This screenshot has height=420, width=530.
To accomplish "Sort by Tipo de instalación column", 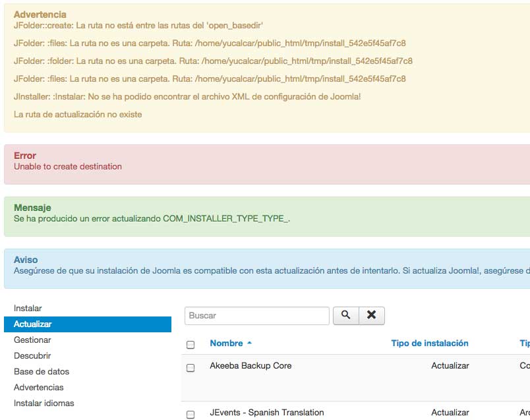I will (x=430, y=344).
